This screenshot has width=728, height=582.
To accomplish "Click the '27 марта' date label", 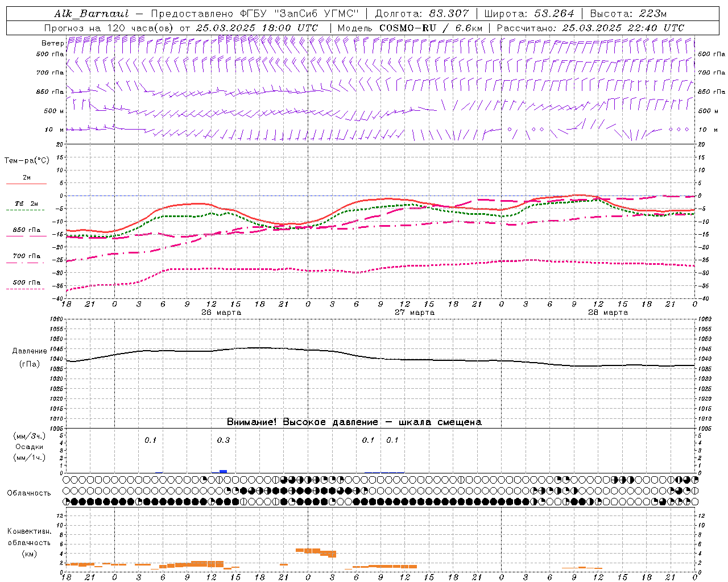I will (x=415, y=313).
